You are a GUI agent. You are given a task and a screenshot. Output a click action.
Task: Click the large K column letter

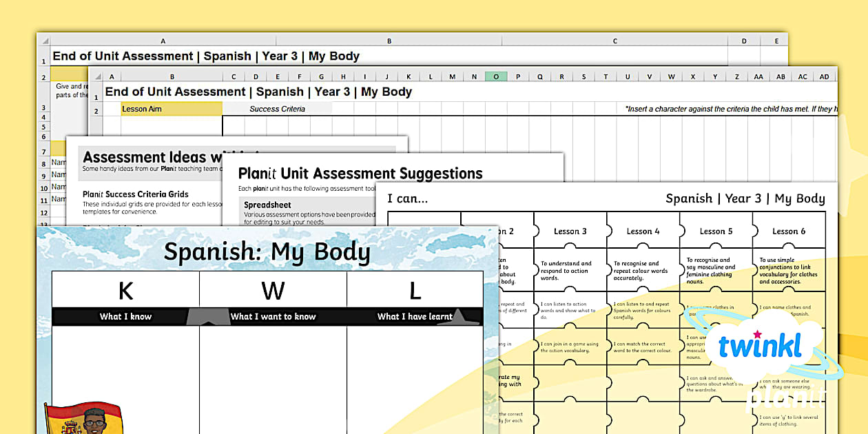125,291
